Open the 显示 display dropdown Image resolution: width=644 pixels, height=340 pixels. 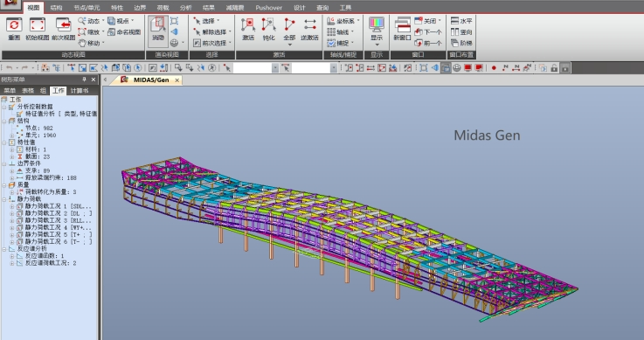[377, 45]
